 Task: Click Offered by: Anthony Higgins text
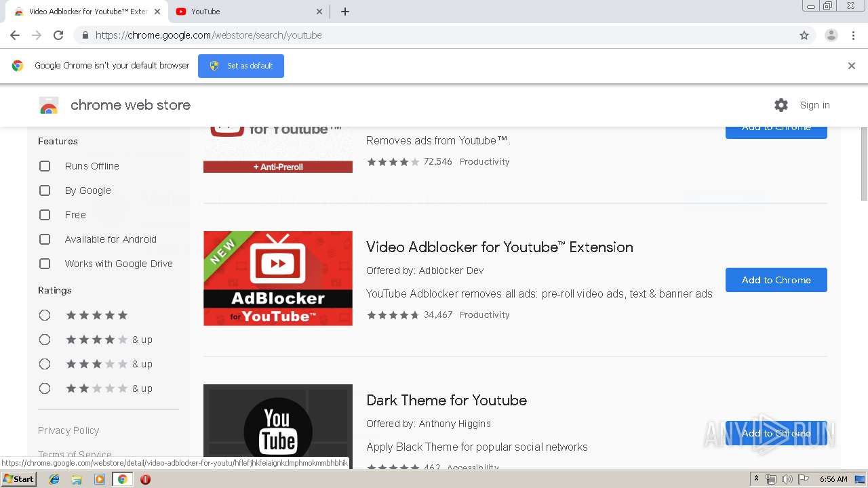tap(429, 424)
